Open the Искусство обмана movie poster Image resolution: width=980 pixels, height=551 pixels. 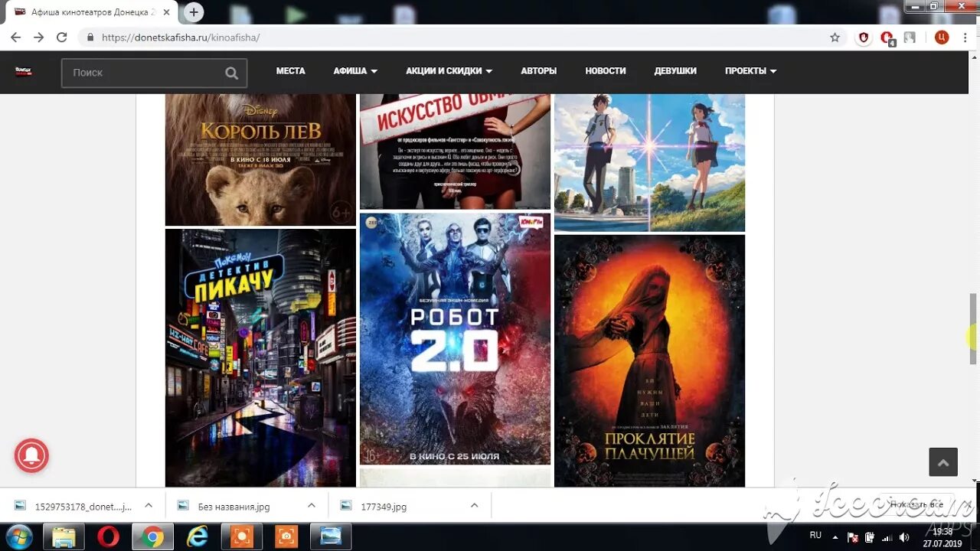(x=455, y=152)
